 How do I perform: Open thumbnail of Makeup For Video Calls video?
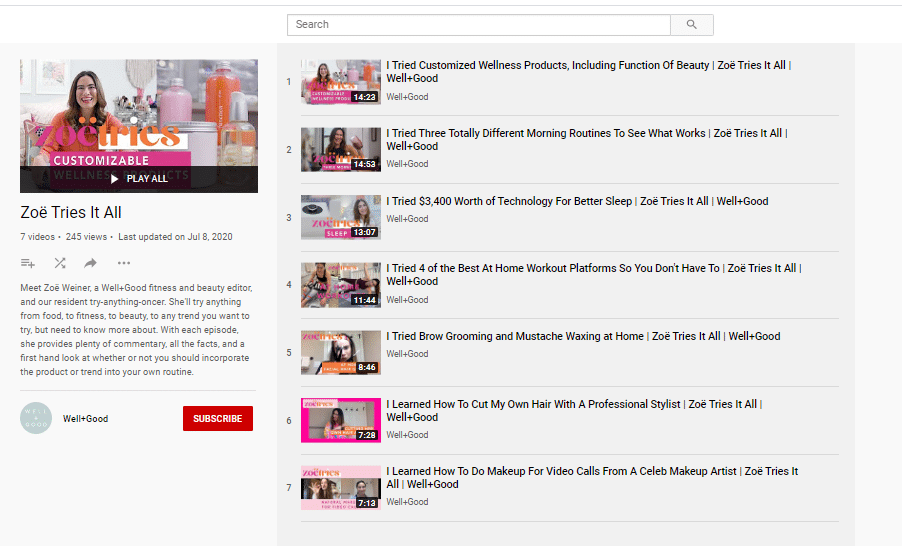341,488
